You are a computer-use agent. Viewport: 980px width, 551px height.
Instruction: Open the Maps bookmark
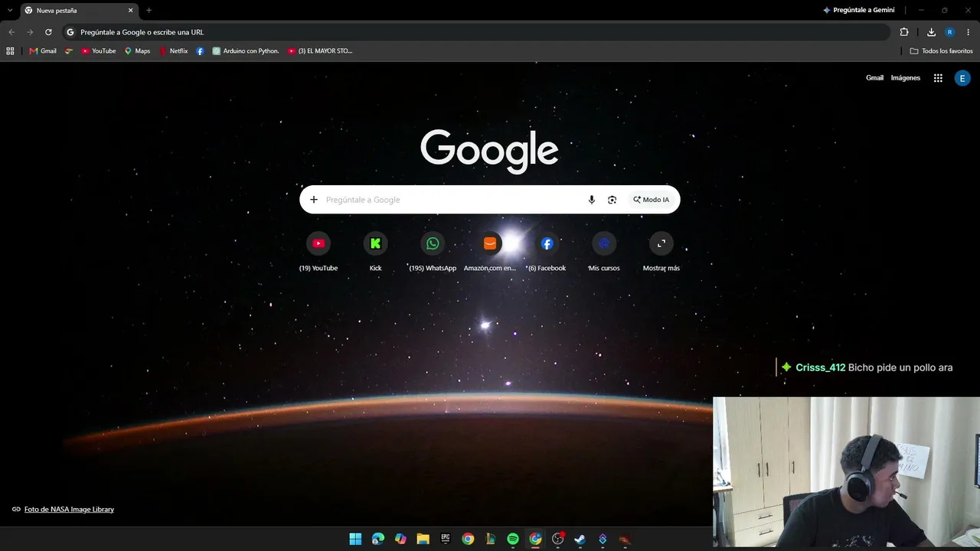[138, 51]
